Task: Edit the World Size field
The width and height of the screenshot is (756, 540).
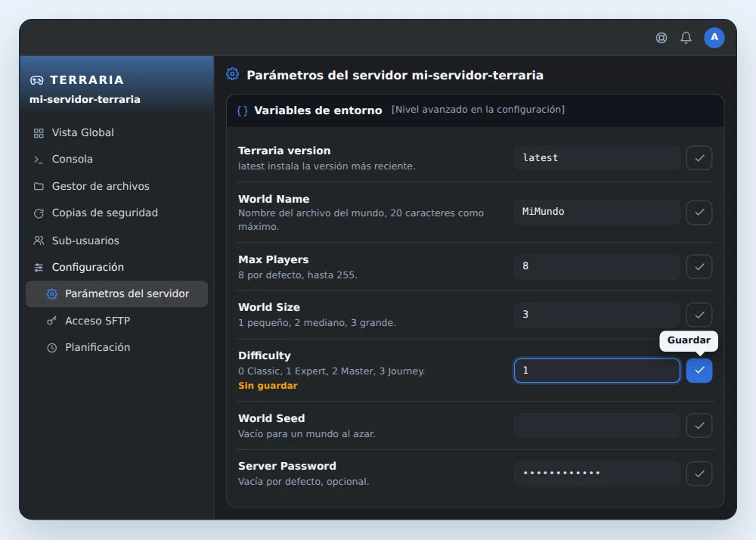Action: click(x=597, y=315)
